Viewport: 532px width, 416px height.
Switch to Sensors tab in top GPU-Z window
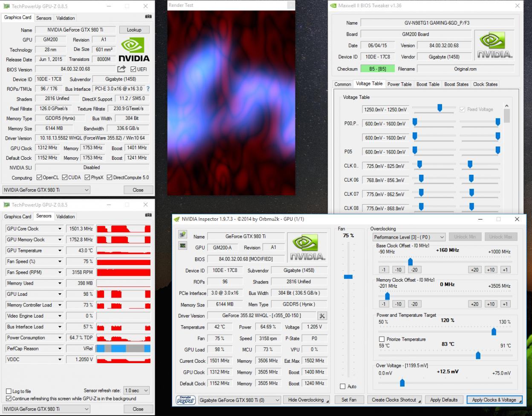tap(43, 18)
